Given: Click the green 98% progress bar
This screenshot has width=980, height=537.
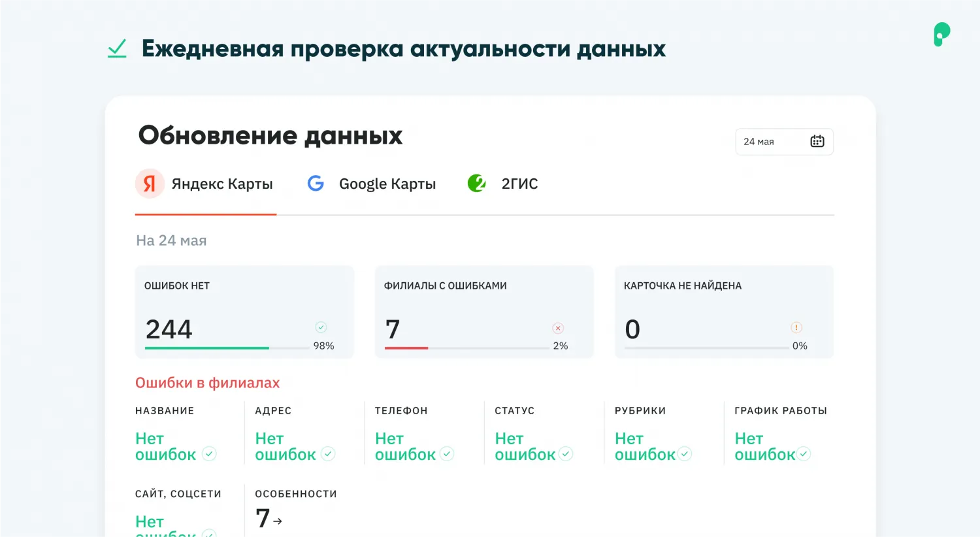Looking at the screenshot, I should (x=207, y=348).
